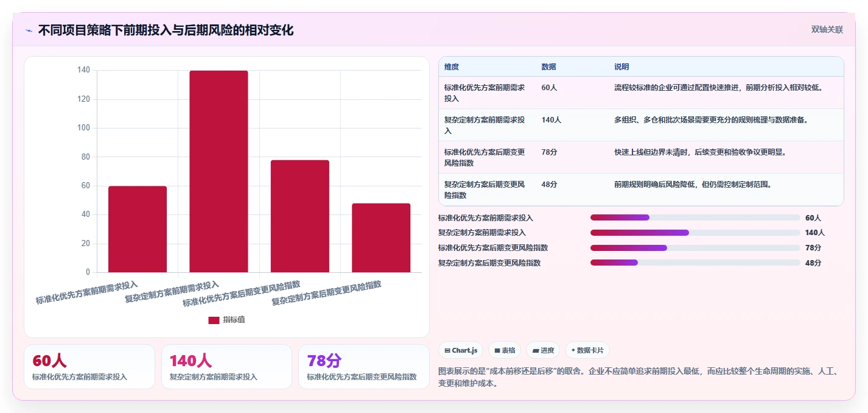Click the 48分 progress bar

click(695, 263)
